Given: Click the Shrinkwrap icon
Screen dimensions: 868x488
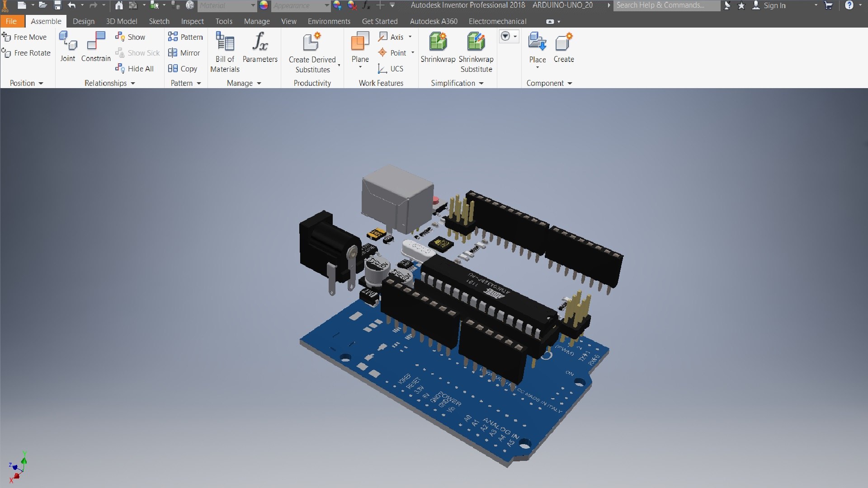Looking at the screenshot, I should point(438,41).
